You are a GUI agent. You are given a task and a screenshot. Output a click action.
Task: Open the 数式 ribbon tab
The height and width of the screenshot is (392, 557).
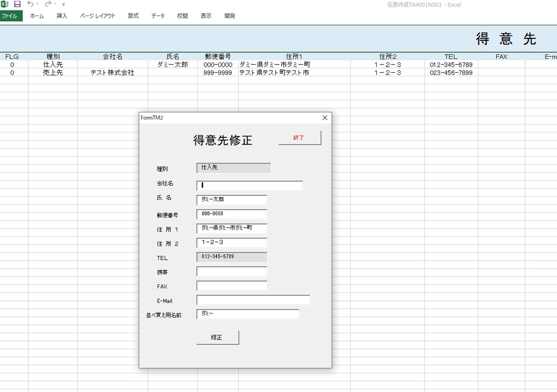[x=133, y=16]
